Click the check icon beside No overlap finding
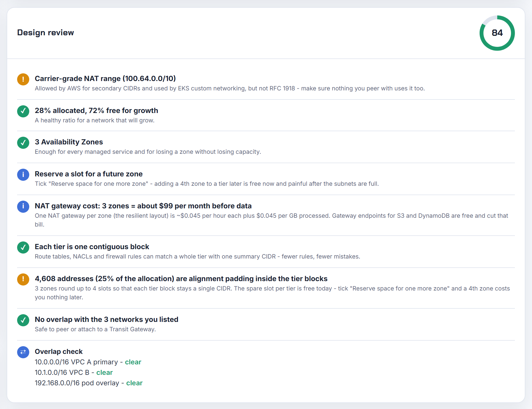532x409 pixels. click(23, 320)
